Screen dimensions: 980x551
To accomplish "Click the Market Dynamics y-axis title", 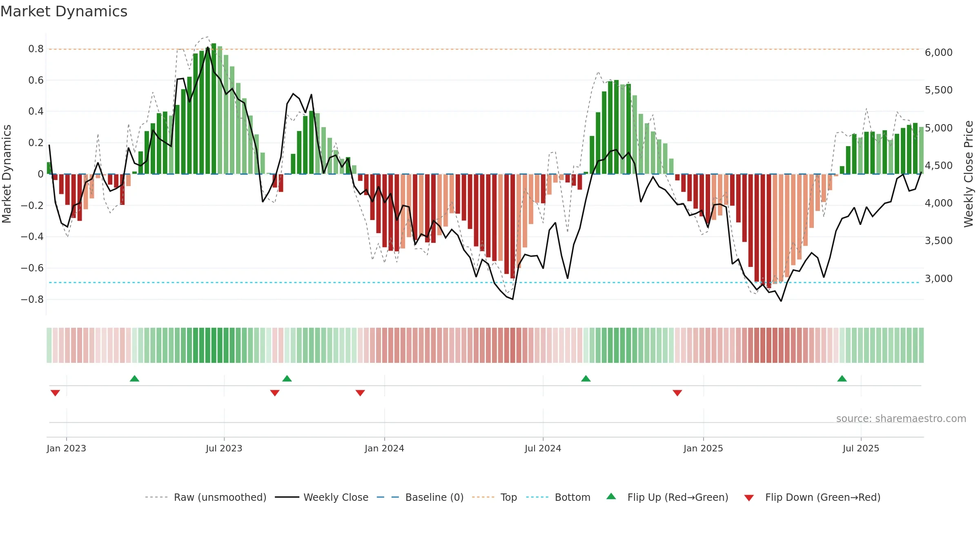I will [x=7, y=174].
